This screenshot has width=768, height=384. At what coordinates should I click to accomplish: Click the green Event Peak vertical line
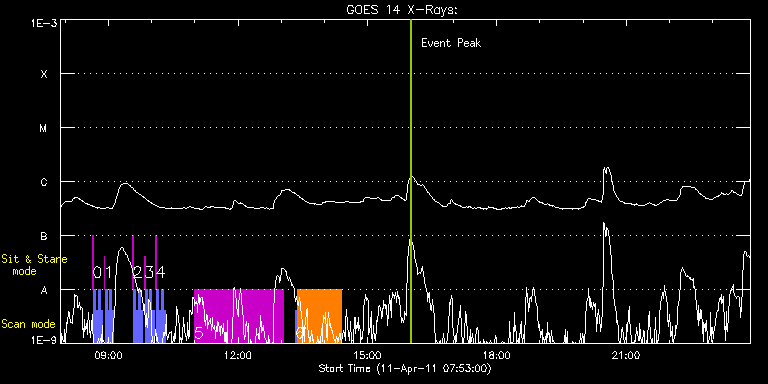[x=410, y=181]
